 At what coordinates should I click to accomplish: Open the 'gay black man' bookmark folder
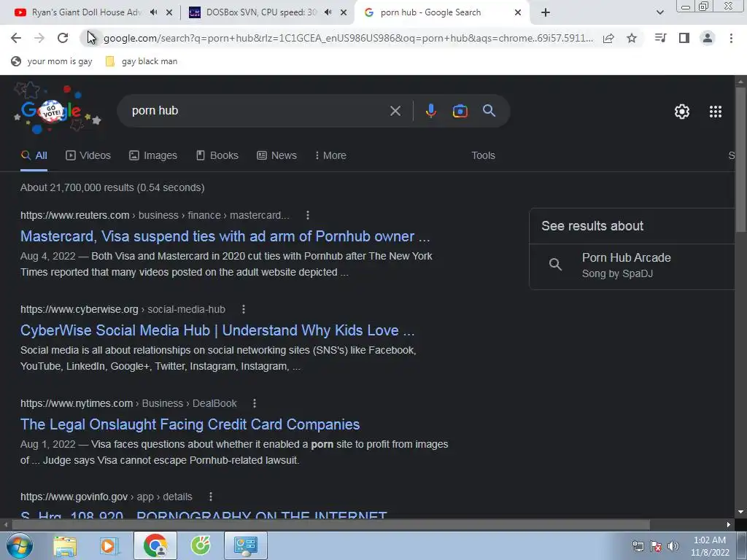pyautogui.click(x=142, y=61)
